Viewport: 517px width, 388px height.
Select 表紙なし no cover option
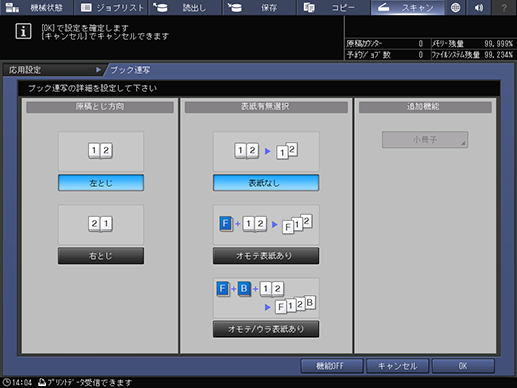point(266,183)
